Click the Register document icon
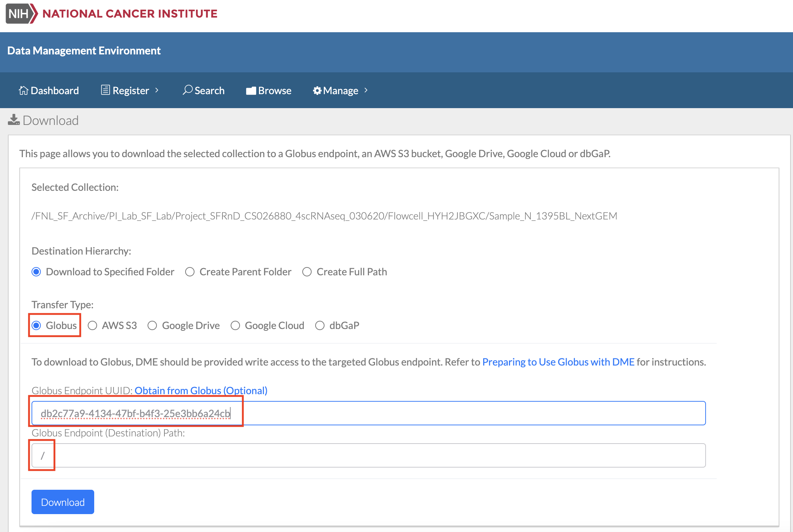This screenshot has width=793, height=532. click(x=105, y=90)
